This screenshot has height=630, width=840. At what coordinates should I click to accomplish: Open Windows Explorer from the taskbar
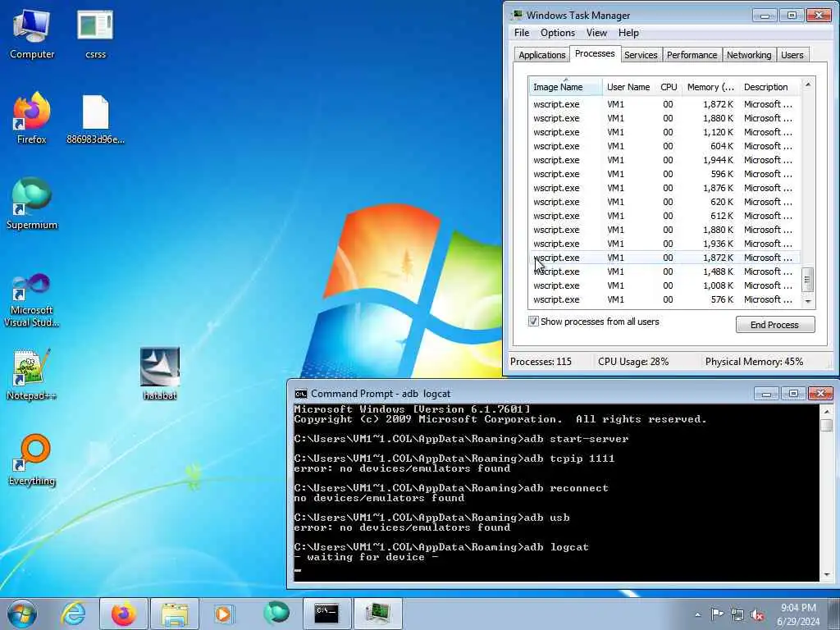(x=175, y=614)
